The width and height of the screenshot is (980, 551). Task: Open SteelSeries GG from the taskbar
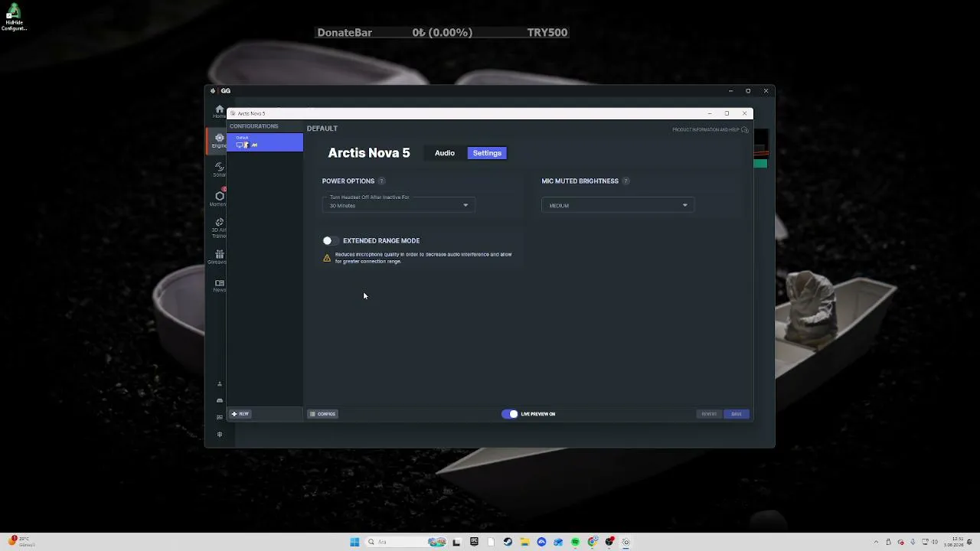[626, 542]
